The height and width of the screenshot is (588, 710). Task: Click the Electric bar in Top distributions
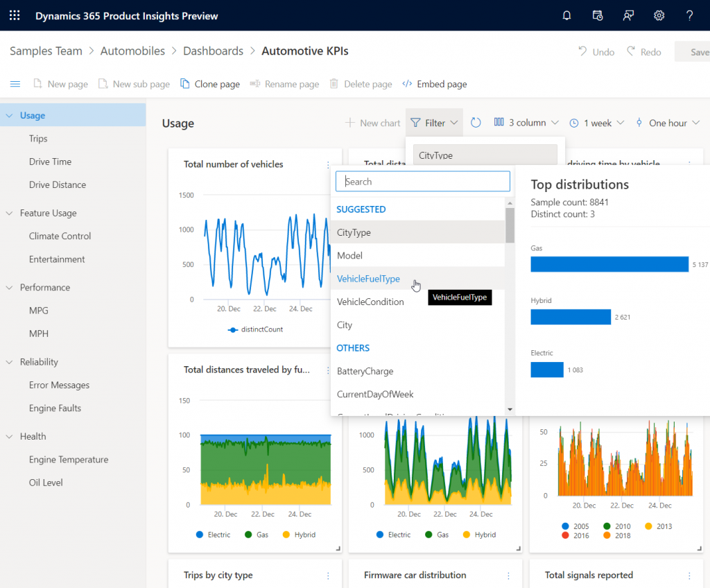click(x=547, y=370)
